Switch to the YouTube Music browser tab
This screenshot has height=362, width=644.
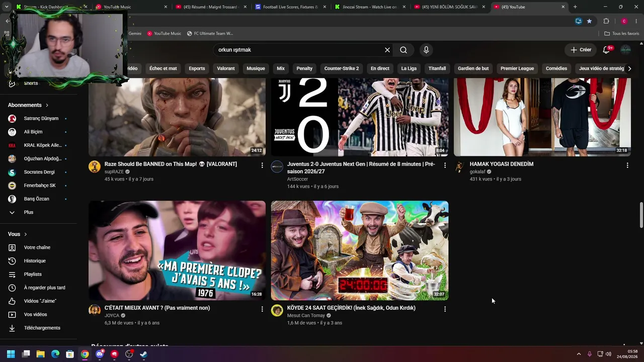tap(131, 7)
